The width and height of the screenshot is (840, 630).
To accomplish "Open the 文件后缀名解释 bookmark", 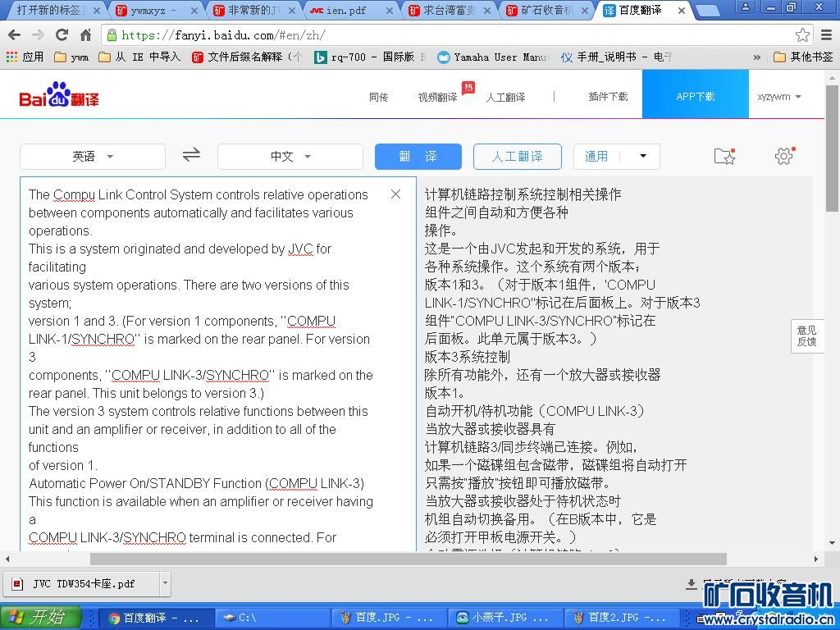I will (x=247, y=57).
